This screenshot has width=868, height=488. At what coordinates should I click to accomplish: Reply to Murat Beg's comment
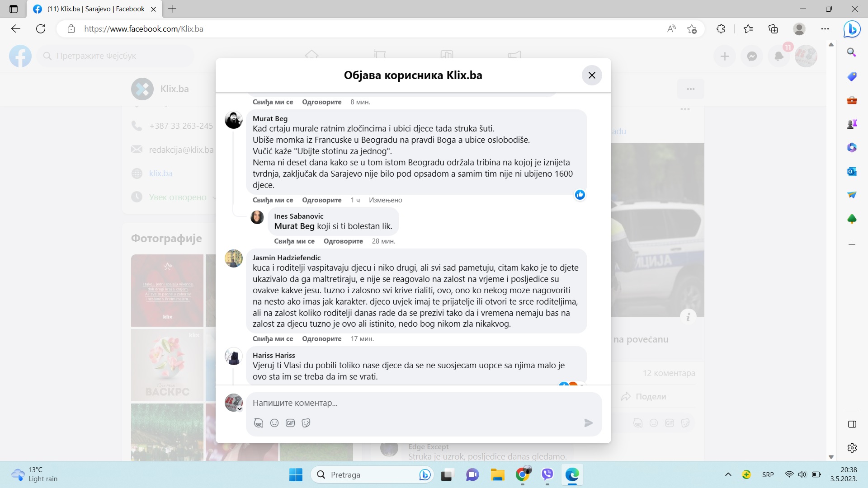pos(322,200)
